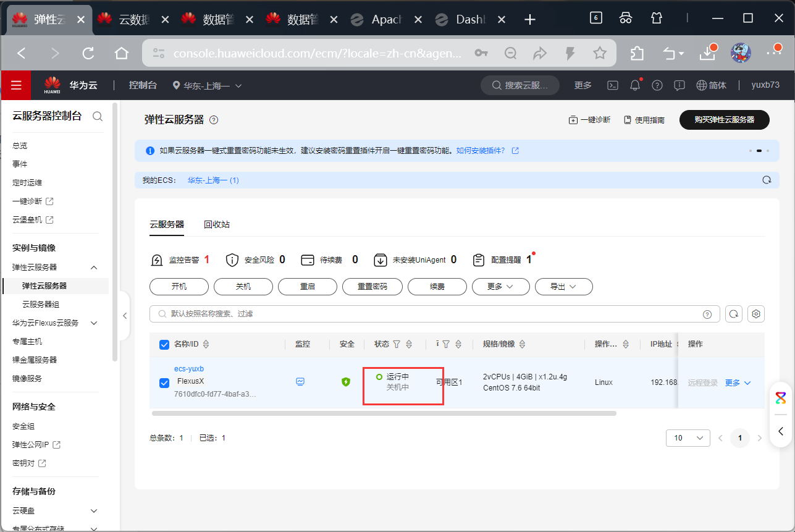Screen dimensions: 795x532
Task: Open user account yuxb73 menu
Action: click(765, 85)
